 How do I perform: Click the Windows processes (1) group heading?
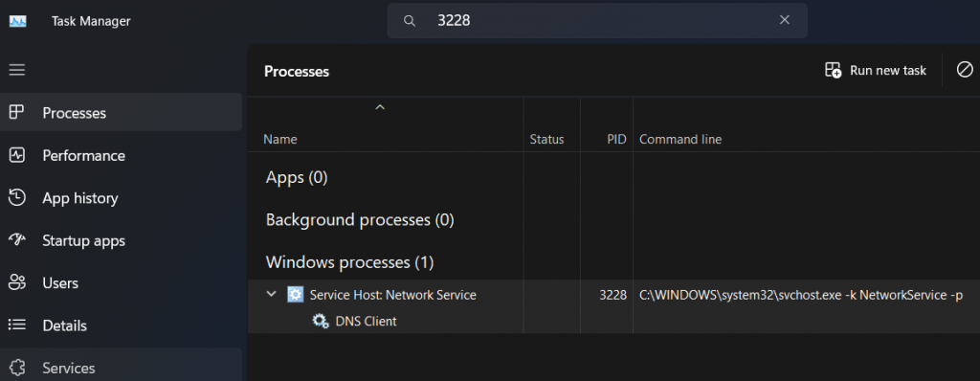[350, 262]
